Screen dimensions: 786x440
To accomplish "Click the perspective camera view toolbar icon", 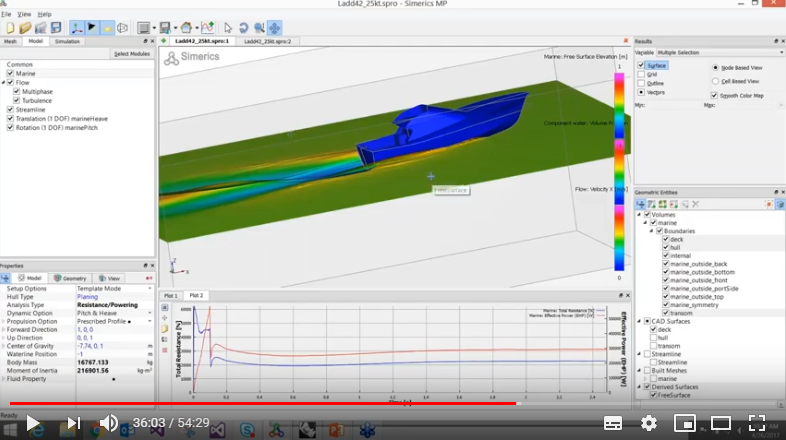I will click(122, 28).
